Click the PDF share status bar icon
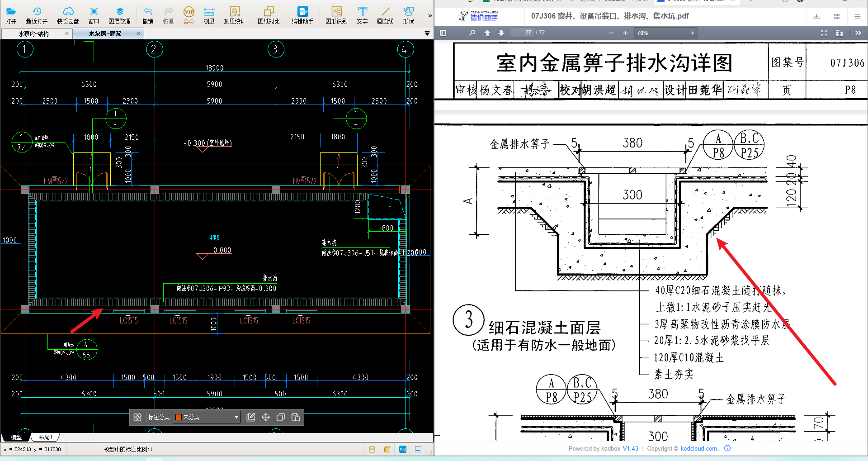868x461 pixels. (387, 449)
